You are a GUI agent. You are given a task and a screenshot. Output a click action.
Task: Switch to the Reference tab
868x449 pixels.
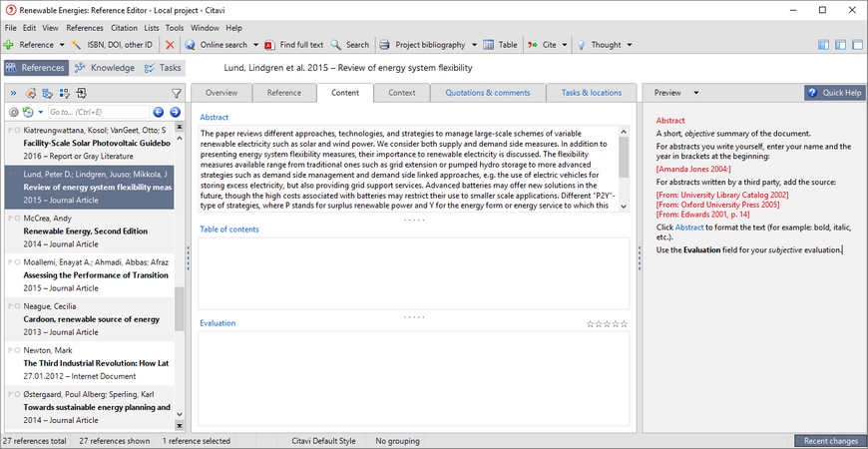click(284, 93)
